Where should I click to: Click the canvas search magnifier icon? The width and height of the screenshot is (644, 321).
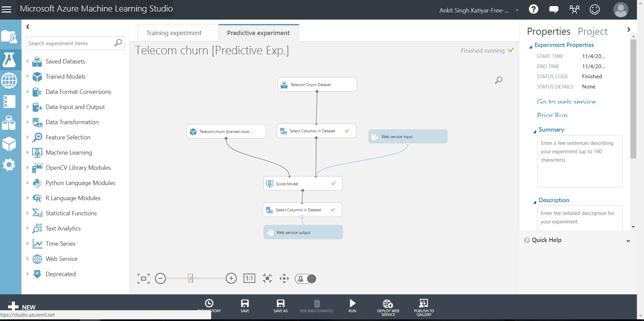[499, 80]
